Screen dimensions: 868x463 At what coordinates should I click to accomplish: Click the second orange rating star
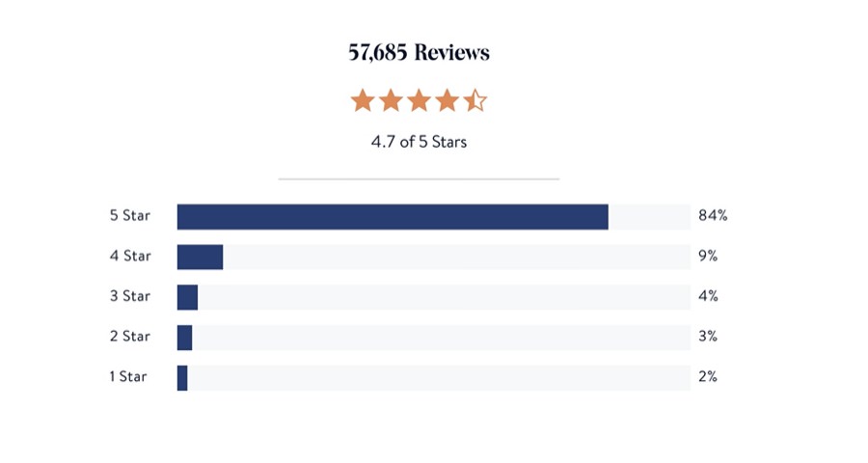[391, 100]
